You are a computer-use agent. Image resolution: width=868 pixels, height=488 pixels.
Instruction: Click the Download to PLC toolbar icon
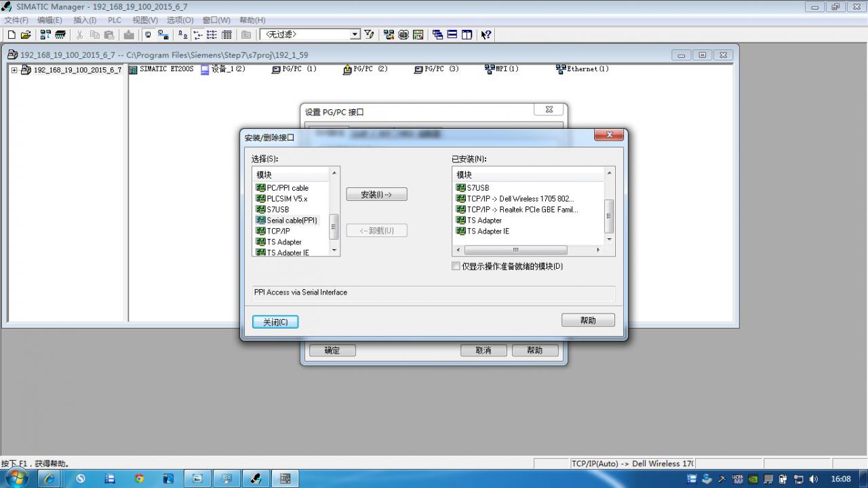[x=129, y=35]
